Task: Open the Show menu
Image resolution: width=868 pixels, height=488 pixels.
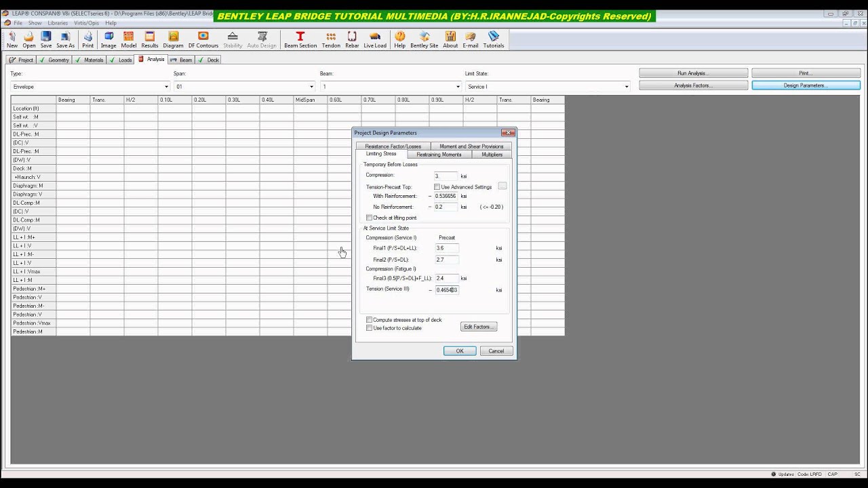Action: [x=35, y=23]
